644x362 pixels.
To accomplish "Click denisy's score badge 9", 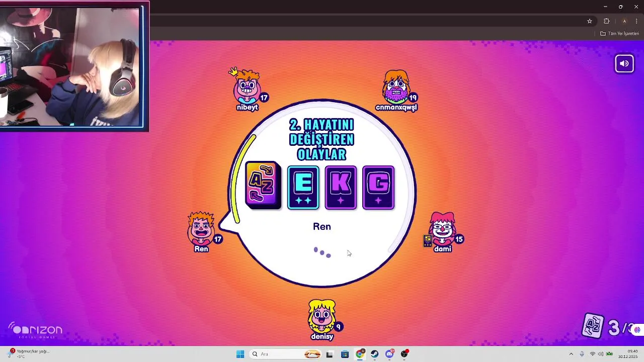I will point(339,327).
